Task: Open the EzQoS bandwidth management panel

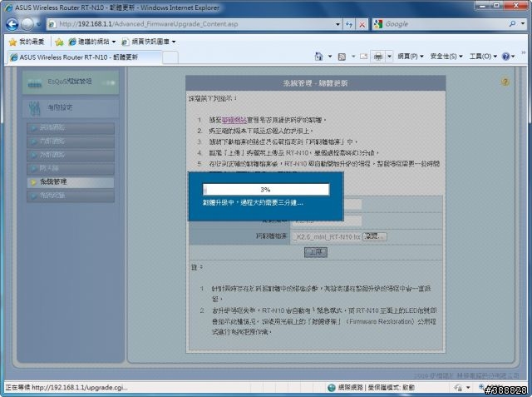Action: [x=71, y=82]
